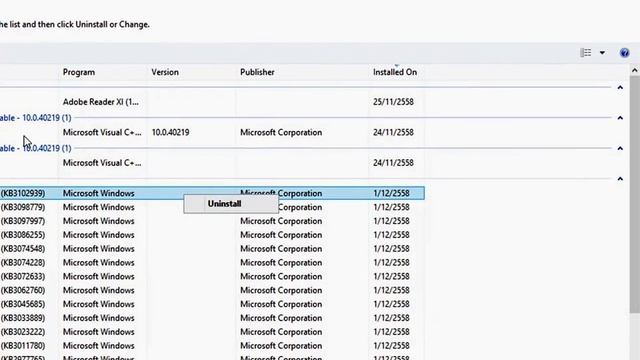Select the KB3072633 update row

[212, 276]
